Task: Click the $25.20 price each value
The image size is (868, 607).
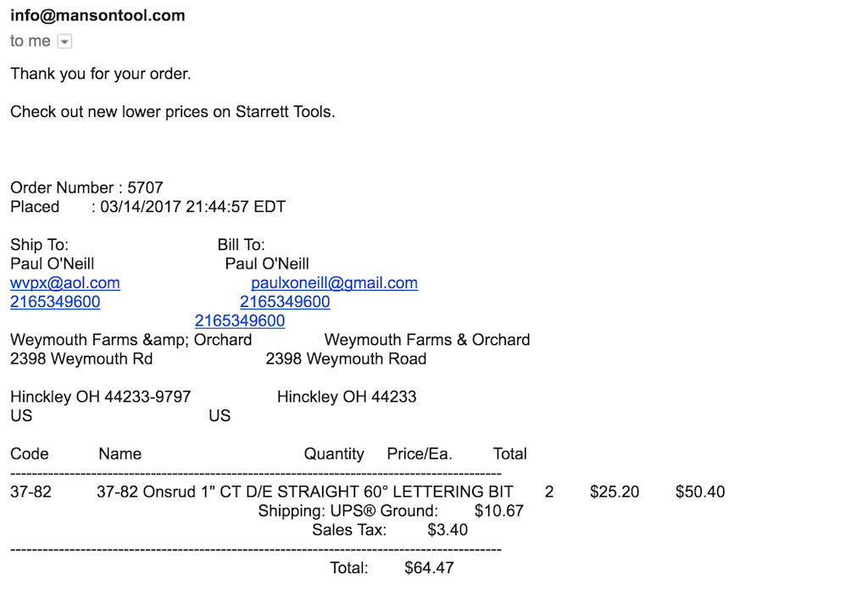Action: click(615, 492)
